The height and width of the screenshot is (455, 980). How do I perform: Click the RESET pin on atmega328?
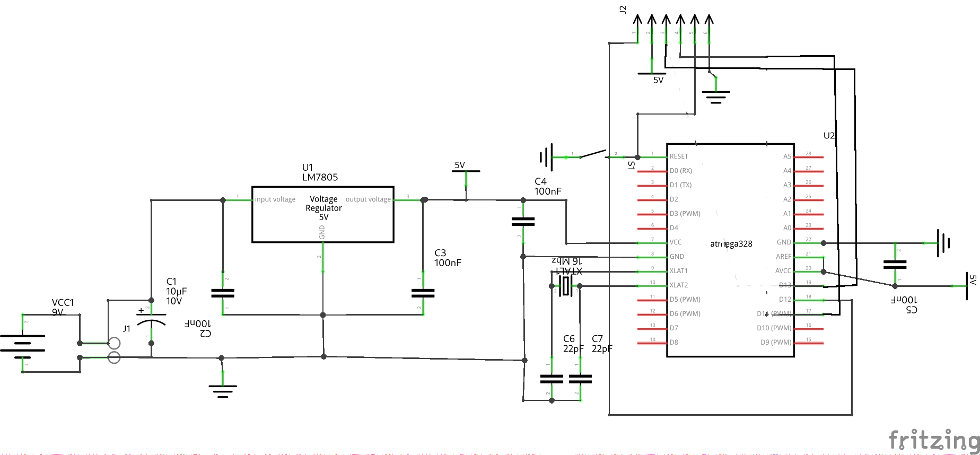(x=652, y=157)
